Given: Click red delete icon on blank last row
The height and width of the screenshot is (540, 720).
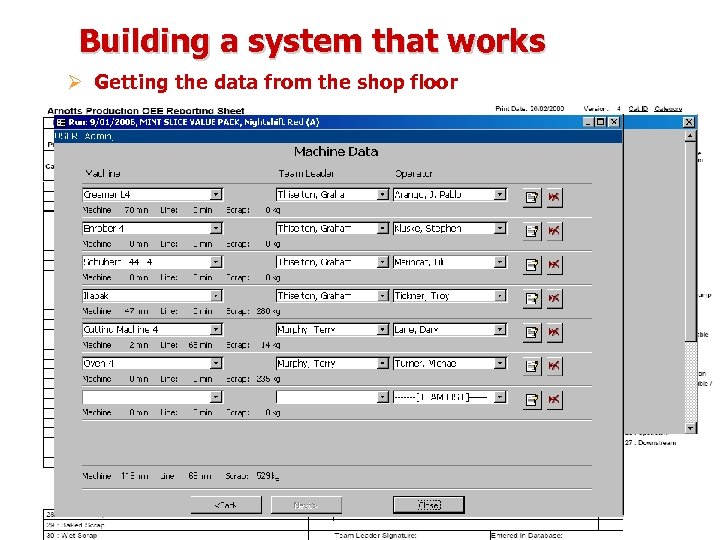Looking at the screenshot, I should point(554,400).
